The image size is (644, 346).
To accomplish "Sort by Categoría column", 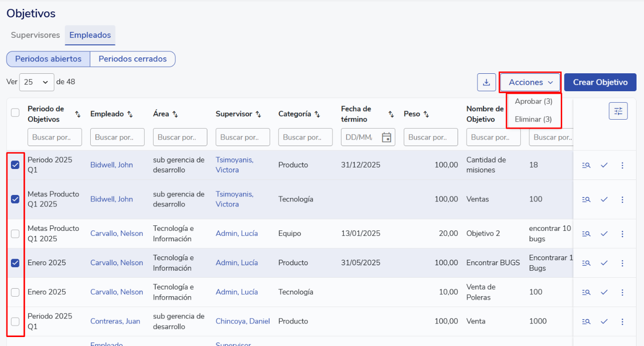I will (x=317, y=114).
